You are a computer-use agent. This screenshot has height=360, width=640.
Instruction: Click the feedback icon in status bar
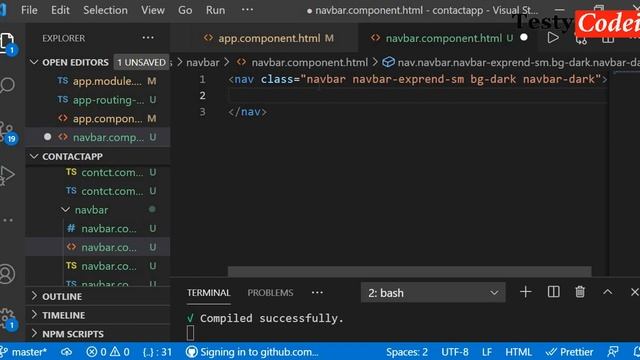613,352
